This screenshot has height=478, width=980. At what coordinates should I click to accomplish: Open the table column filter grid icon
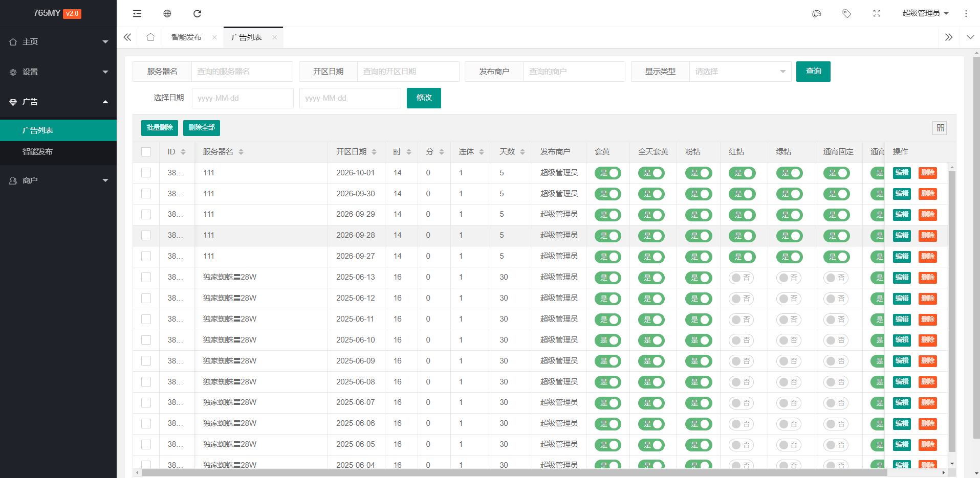click(940, 128)
